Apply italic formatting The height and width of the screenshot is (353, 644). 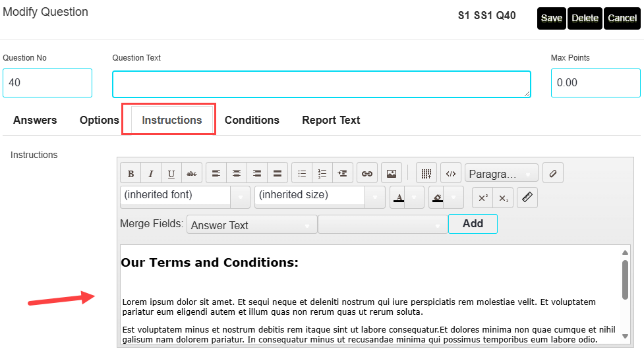click(x=151, y=174)
